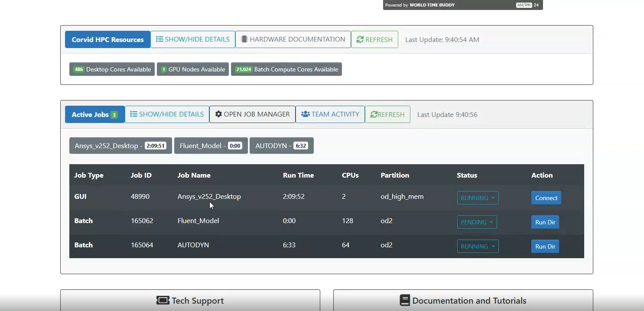Screen dimensions: 644x311
Task: Click the people icon on Team Activity
Action: (305, 114)
